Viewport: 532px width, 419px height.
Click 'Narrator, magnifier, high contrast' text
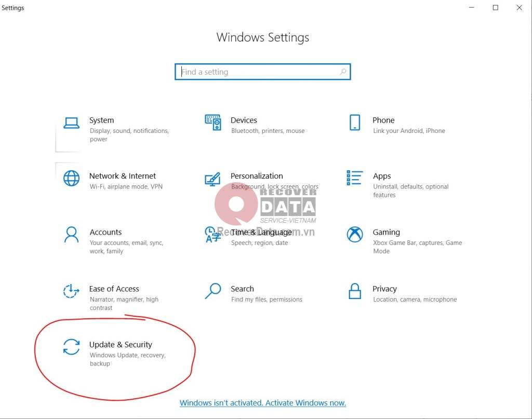[x=124, y=304]
